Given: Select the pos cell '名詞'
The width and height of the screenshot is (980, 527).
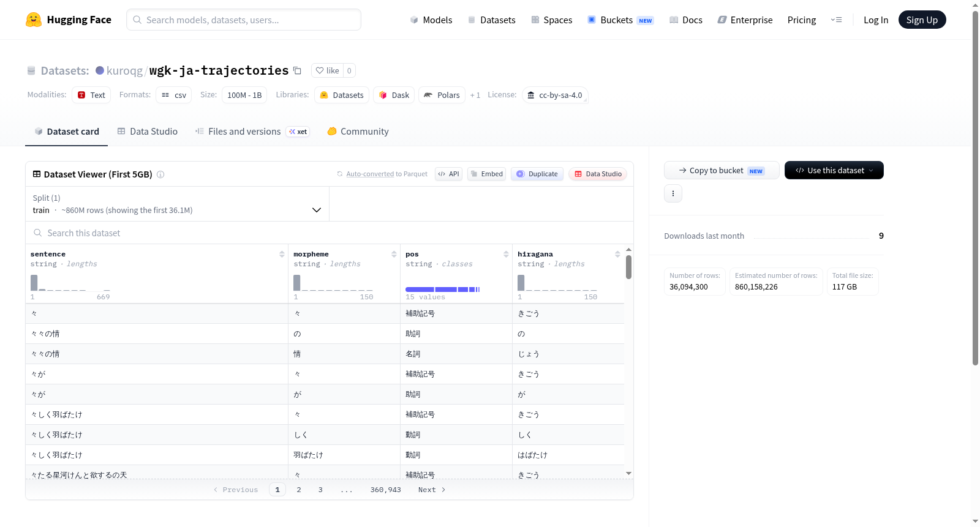Looking at the screenshot, I should (456, 354).
